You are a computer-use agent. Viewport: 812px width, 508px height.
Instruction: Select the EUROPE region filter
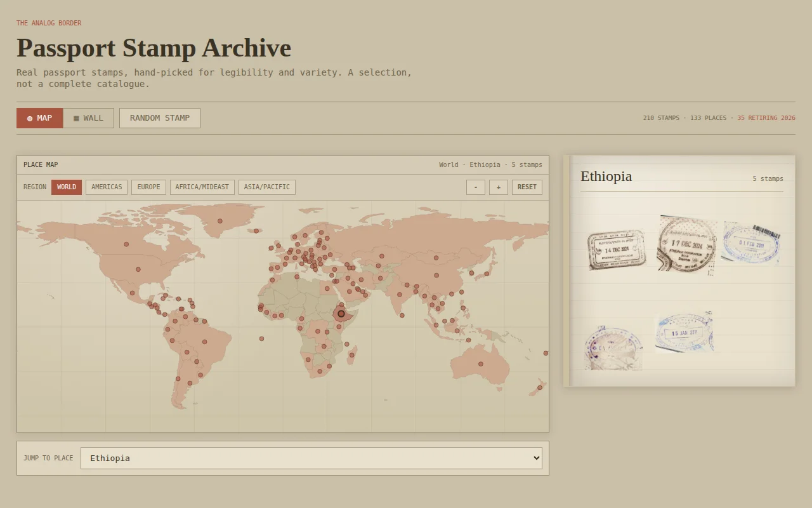(x=148, y=187)
